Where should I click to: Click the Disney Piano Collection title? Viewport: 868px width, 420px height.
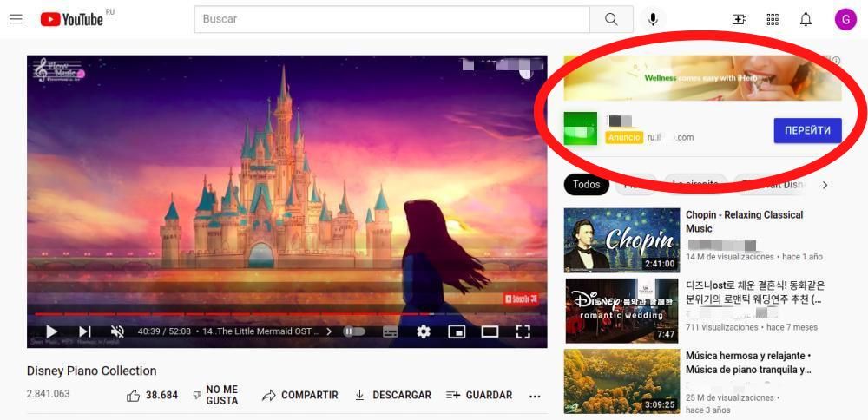[x=91, y=371]
